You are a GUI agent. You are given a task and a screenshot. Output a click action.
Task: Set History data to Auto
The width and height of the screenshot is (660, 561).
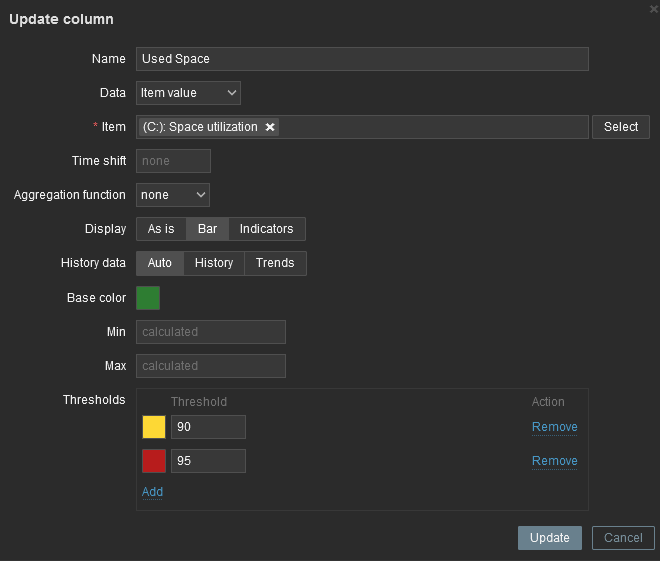point(159,263)
